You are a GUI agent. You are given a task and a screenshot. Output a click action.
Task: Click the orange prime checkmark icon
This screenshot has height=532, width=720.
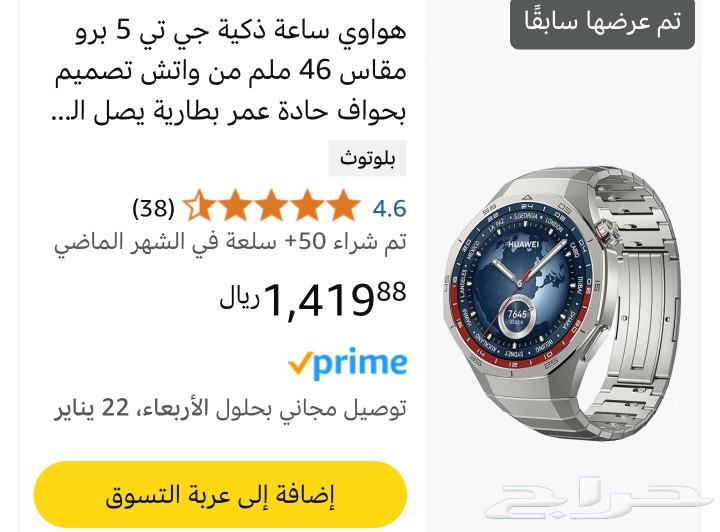300,363
